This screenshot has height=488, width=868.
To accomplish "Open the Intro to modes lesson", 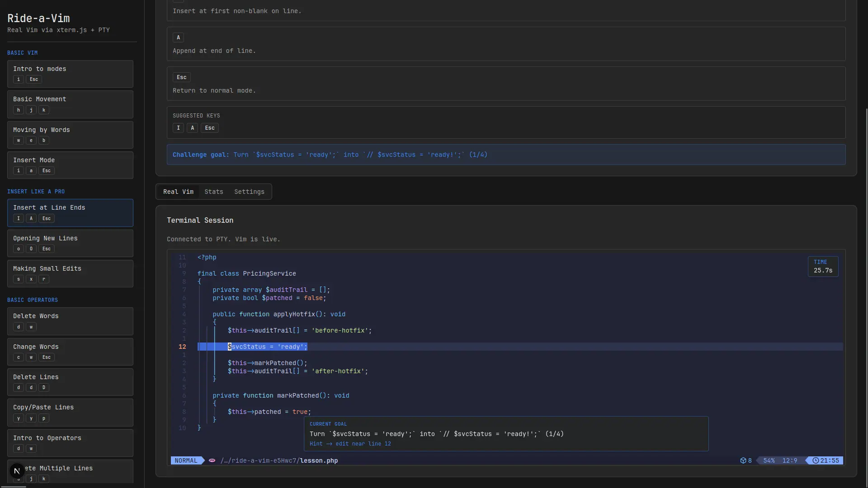I will point(70,74).
